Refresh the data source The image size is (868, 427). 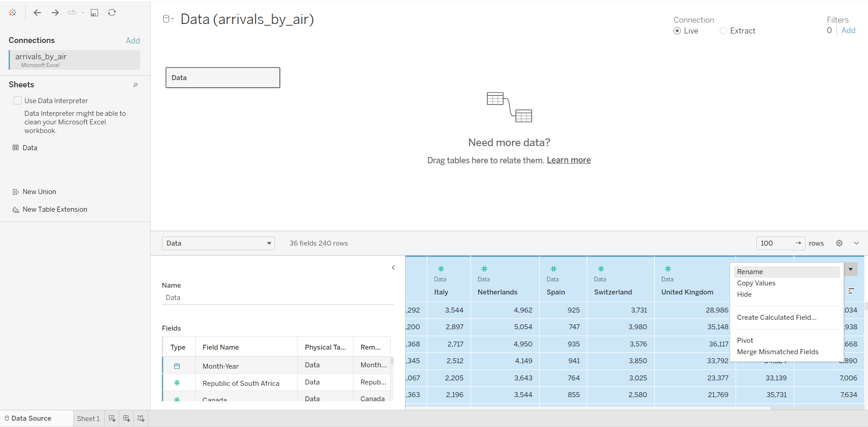[x=112, y=13]
